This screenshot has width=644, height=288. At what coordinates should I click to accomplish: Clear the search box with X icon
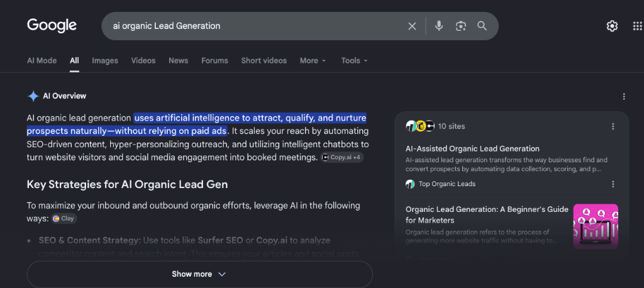412,26
